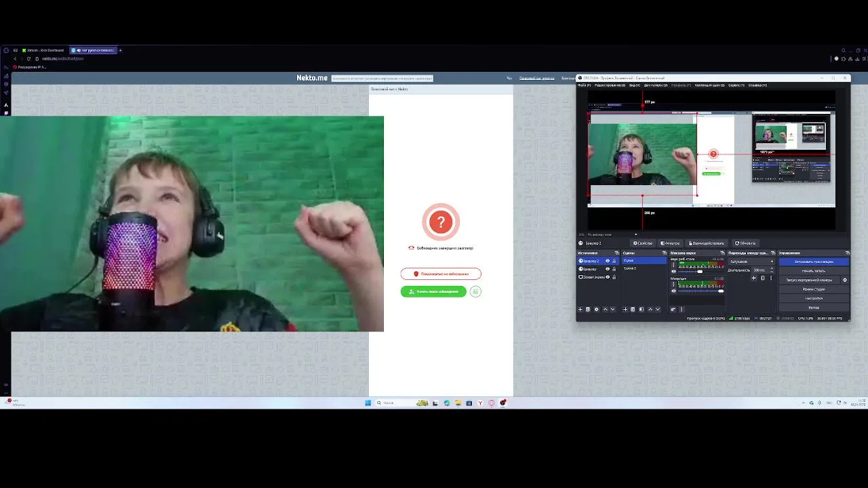The height and width of the screenshot is (488, 868).
Task: Open the Файл menu in OBS
Action: (x=584, y=85)
